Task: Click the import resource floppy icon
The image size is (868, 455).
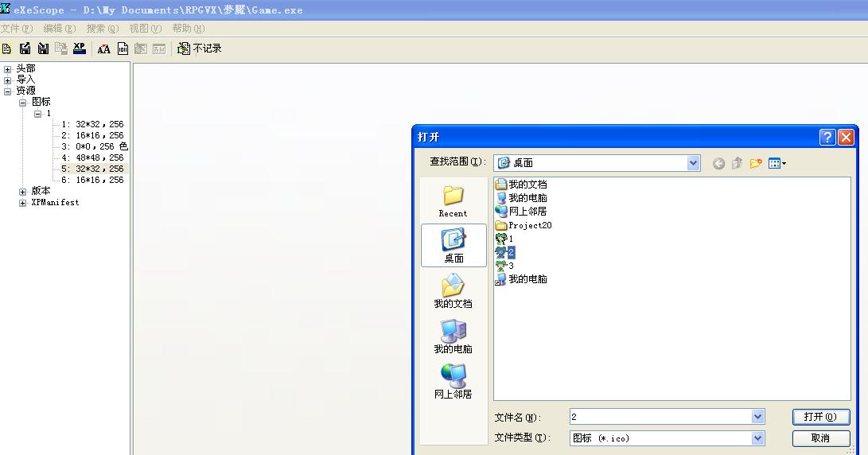Action: pos(43,49)
